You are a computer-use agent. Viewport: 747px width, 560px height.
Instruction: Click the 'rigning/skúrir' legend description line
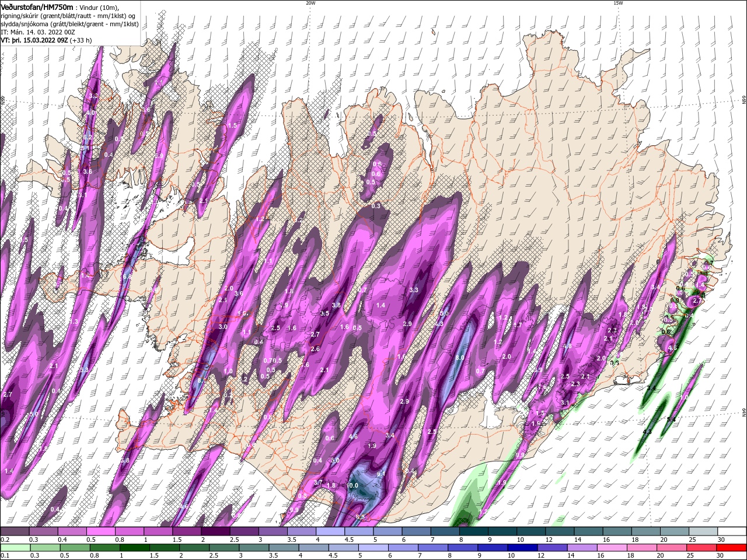pos(68,16)
